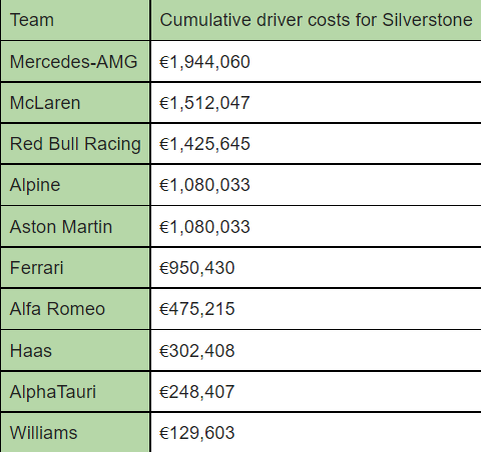Screen dimensions: 481x452
Task: Select the Cumulative driver costs header cell
Action: [x=316, y=20]
